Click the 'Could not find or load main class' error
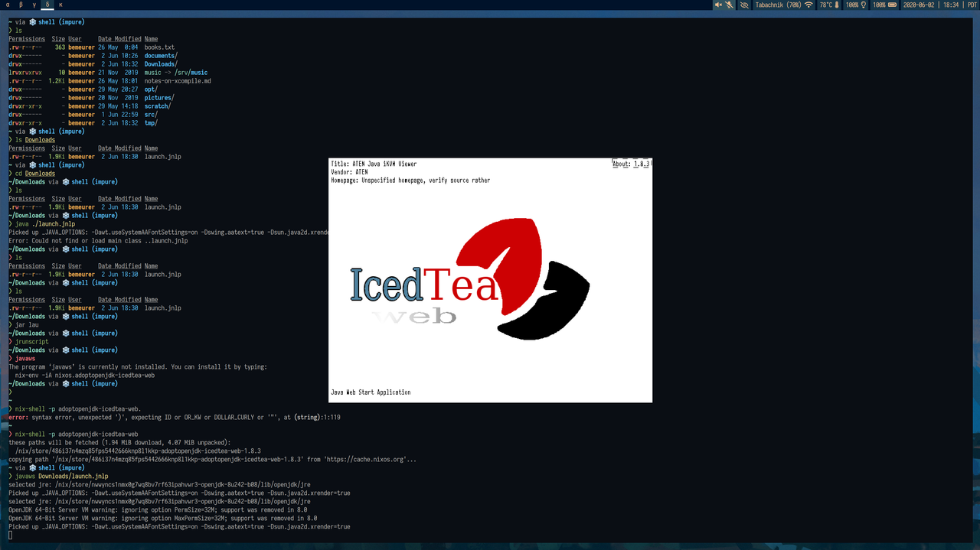Viewport: 980px width, 550px height. point(98,241)
